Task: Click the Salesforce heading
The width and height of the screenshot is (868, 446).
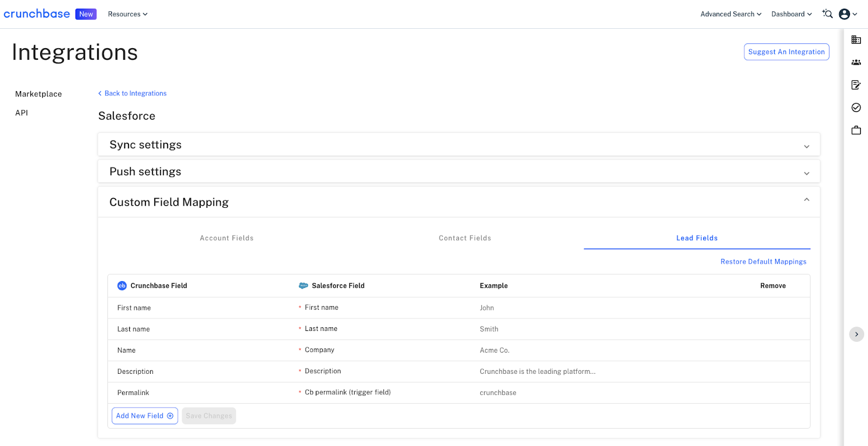Action: [127, 116]
